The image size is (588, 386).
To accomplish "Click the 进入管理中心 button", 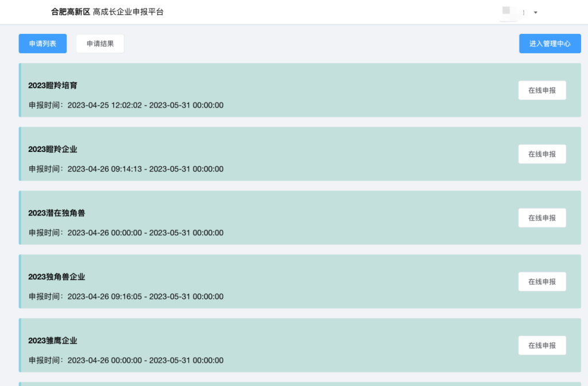I will pyautogui.click(x=550, y=44).
